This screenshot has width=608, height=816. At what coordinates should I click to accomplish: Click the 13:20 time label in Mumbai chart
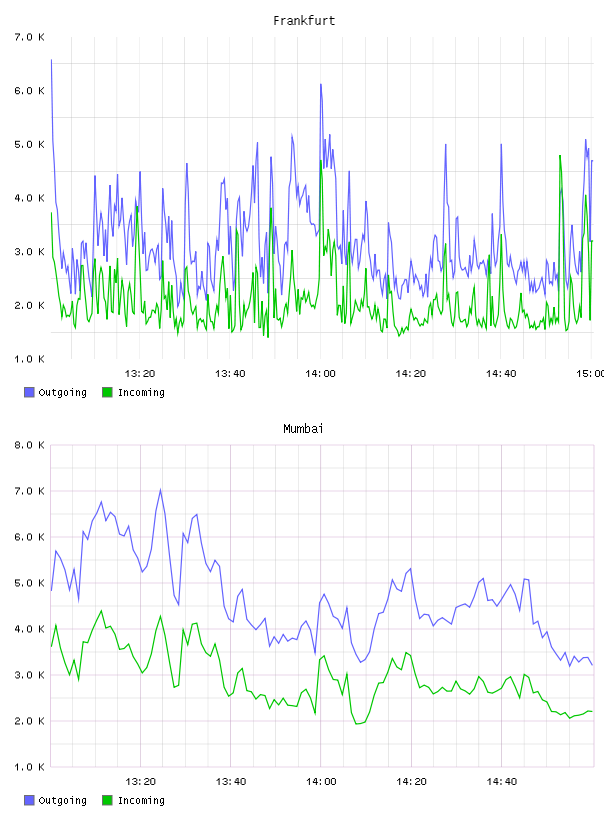point(141,782)
